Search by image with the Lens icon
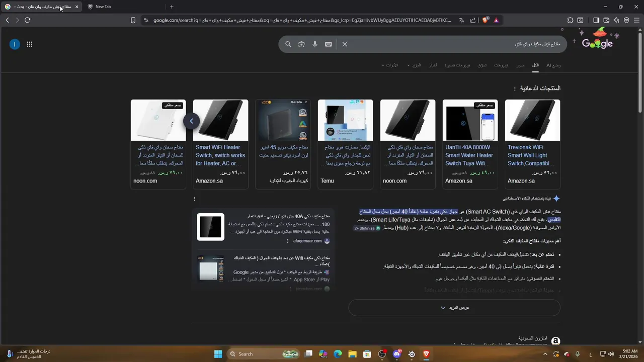644x362 pixels. coord(301,44)
